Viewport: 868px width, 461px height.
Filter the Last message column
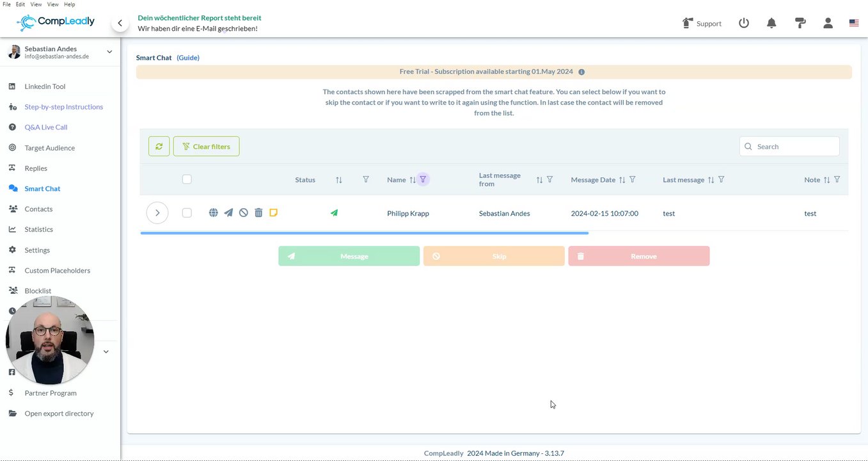722,179
